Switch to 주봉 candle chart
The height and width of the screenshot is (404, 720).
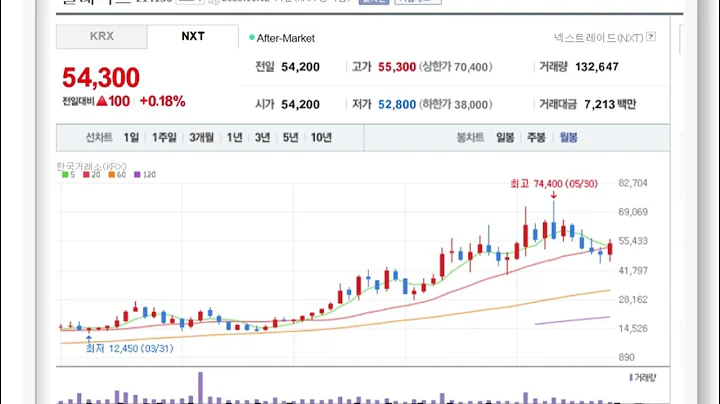click(x=536, y=137)
